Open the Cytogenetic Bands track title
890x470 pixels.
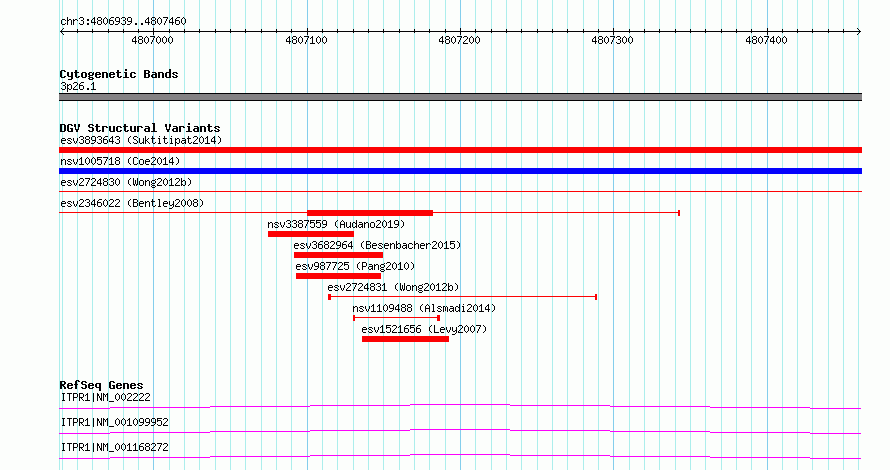(x=119, y=74)
